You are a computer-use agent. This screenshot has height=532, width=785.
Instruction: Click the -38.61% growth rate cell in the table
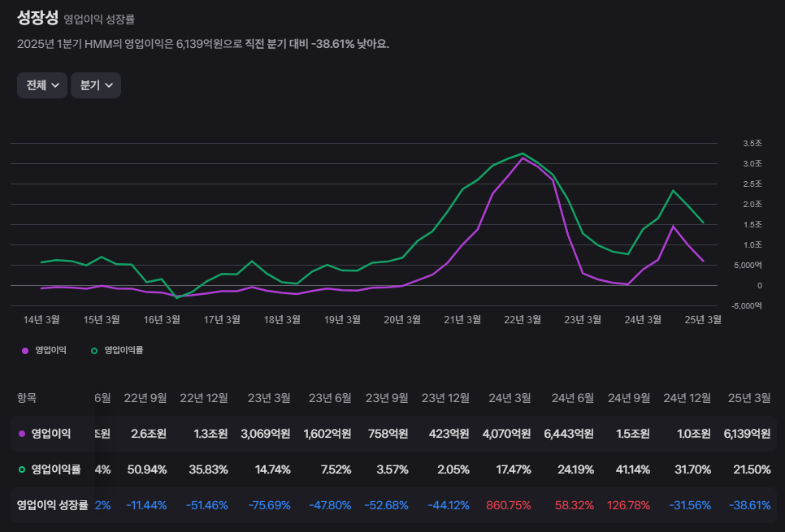click(x=749, y=505)
